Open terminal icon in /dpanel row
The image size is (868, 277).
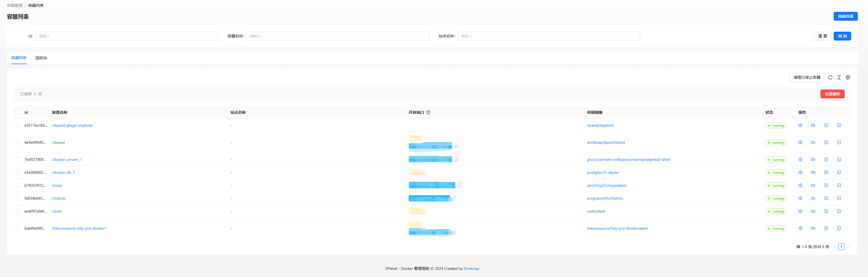pos(839,142)
